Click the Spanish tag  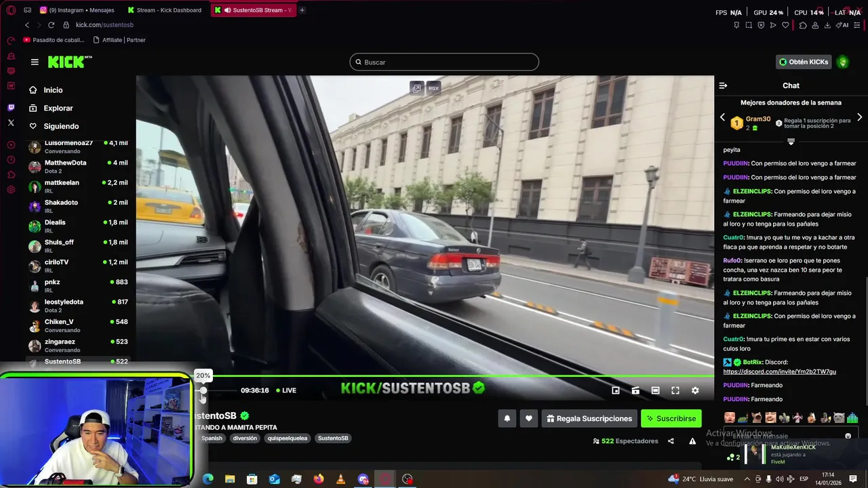point(212,439)
